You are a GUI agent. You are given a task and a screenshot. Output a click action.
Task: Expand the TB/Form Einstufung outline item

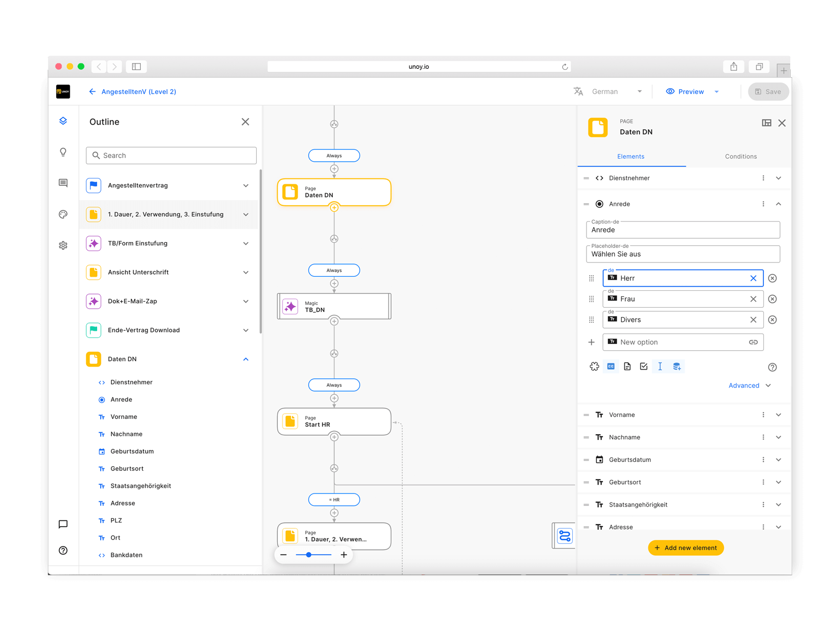click(x=246, y=244)
